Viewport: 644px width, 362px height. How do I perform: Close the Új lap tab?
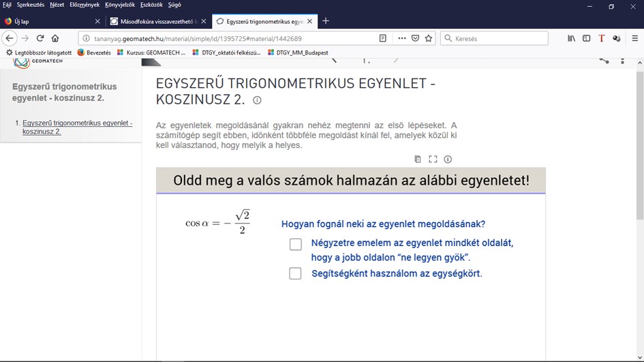coord(97,21)
